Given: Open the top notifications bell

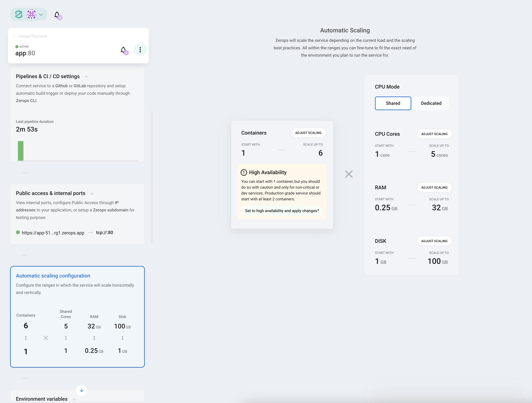Looking at the screenshot, I should pos(57,15).
